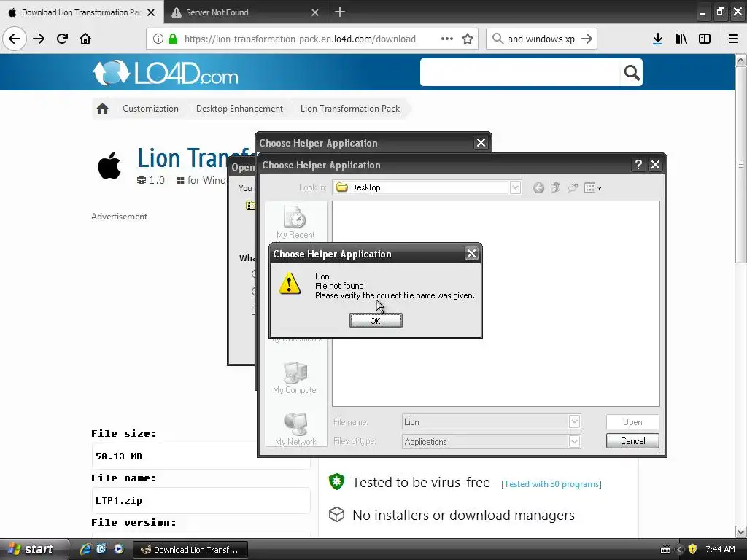Screen dimensions: 747x560
Task: Click the help question mark in file dialog
Action: pos(638,165)
